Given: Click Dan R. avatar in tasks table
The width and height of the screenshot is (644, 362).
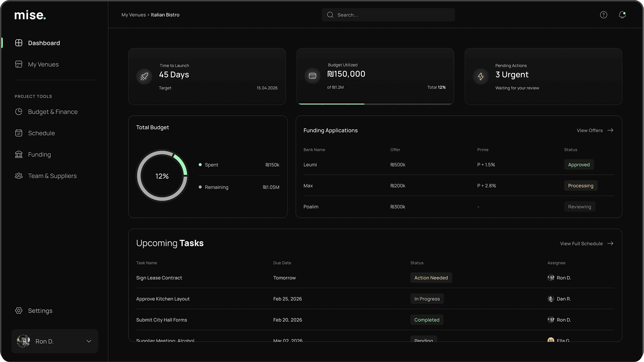Looking at the screenshot, I should [x=551, y=299].
